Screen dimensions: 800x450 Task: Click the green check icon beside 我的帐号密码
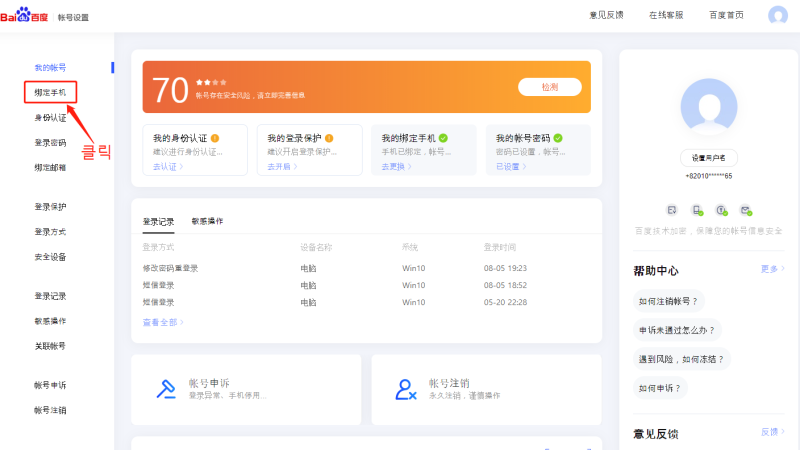point(558,138)
